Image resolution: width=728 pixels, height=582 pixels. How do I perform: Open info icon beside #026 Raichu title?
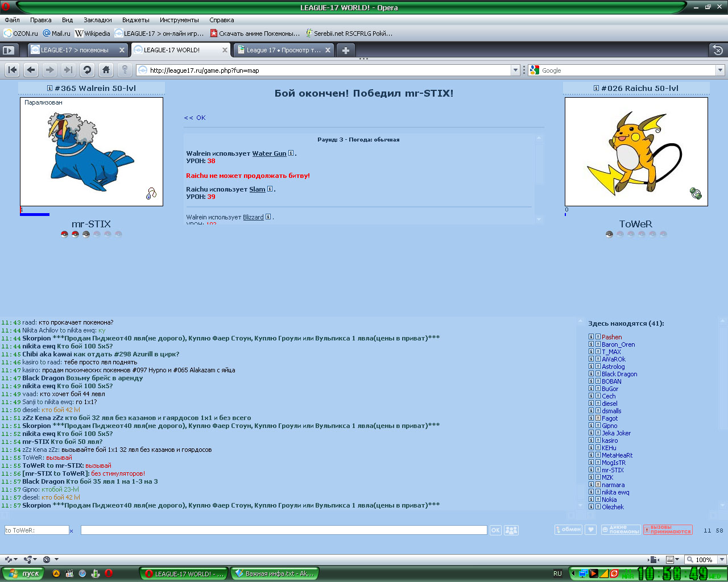point(596,88)
